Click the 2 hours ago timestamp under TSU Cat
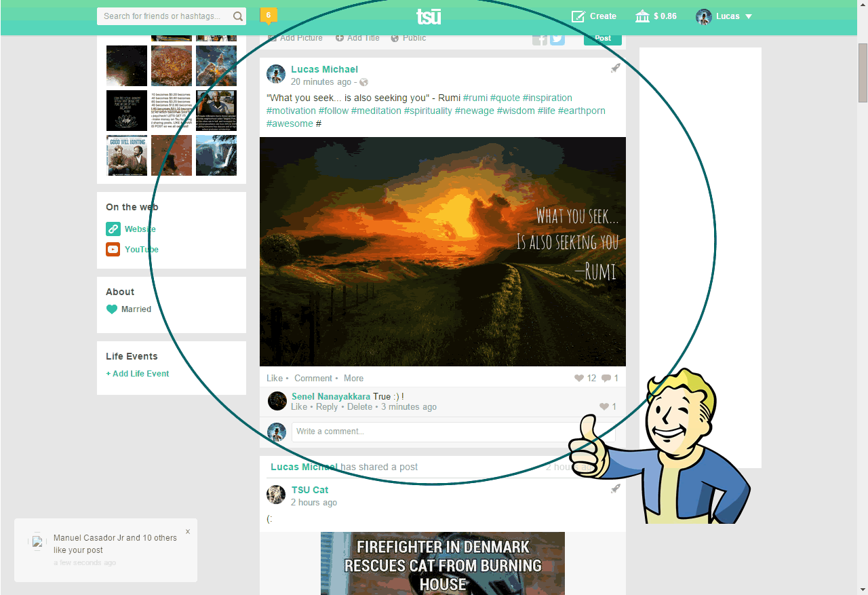This screenshot has height=595, width=868. coord(314,503)
